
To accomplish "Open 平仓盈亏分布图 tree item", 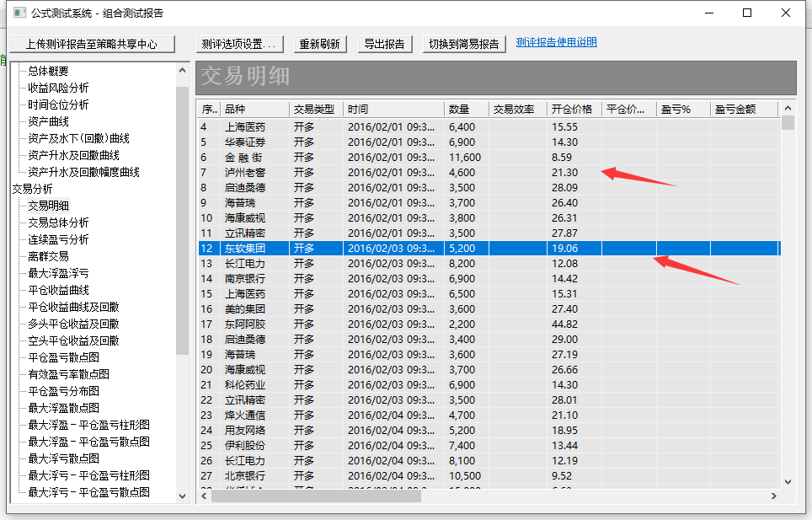I will [63, 391].
